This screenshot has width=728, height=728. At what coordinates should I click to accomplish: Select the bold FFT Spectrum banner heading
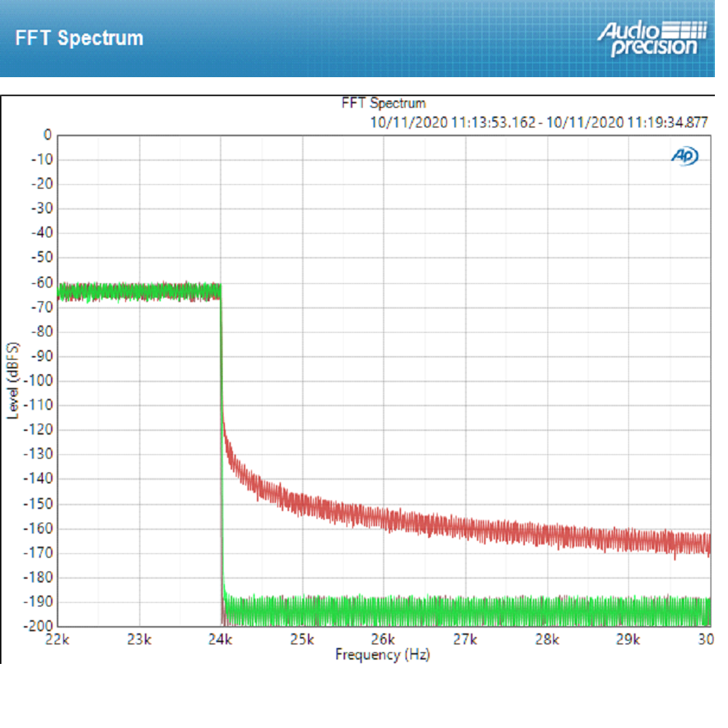click(x=79, y=38)
